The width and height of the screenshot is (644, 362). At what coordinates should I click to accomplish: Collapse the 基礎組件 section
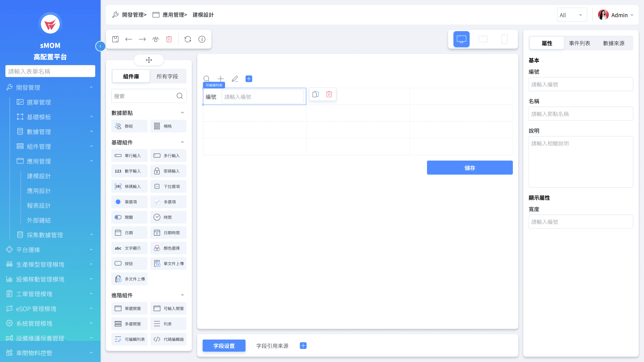[182, 142]
